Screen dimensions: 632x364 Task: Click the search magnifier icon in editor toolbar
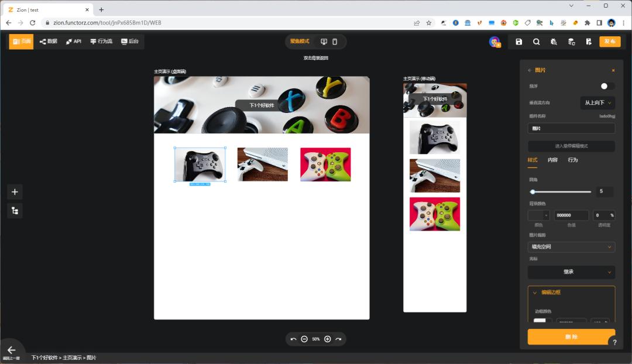pos(536,42)
